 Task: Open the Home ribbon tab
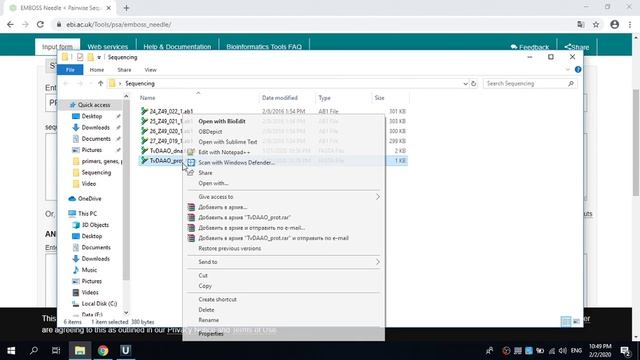(97, 70)
